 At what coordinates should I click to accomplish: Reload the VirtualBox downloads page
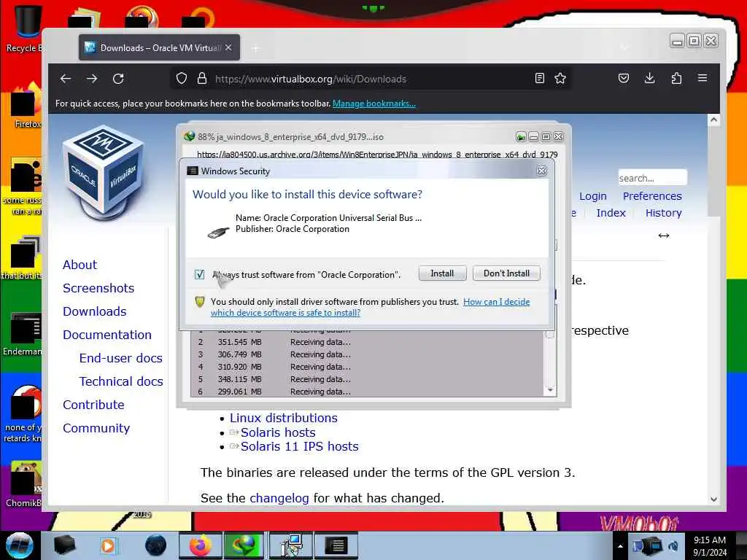tap(118, 79)
